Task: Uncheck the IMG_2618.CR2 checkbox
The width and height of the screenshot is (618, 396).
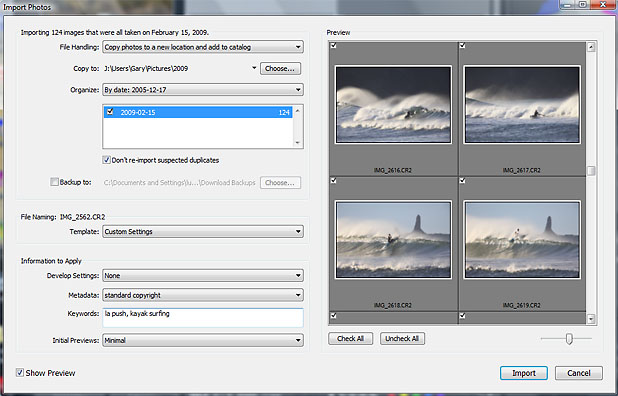Action: (x=333, y=180)
